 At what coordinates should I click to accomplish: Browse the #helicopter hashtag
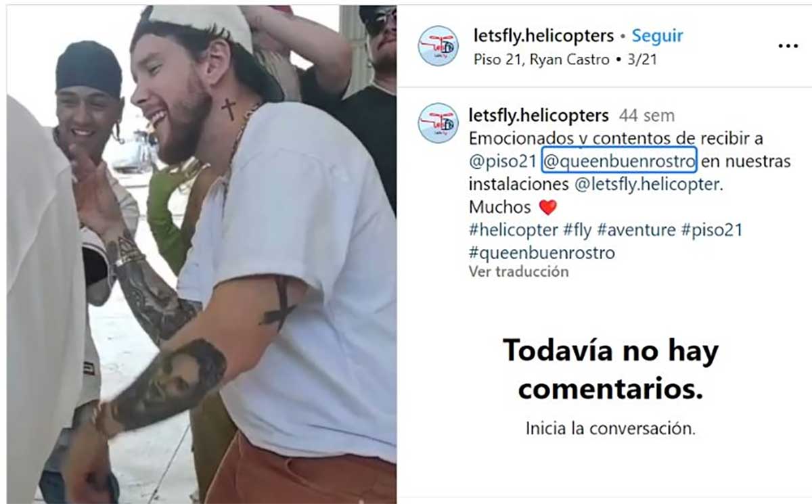pyautogui.click(x=513, y=230)
